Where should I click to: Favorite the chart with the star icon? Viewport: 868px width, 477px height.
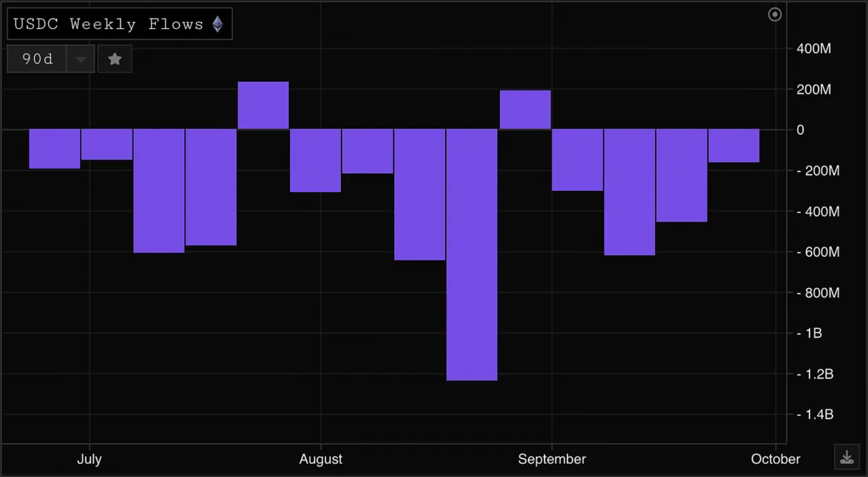pos(114,59)
